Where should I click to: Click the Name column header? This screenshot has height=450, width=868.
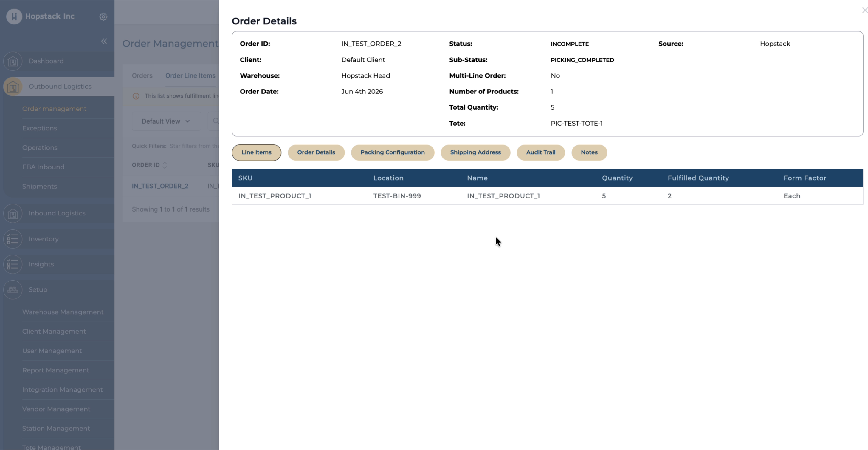click(477, 178)
